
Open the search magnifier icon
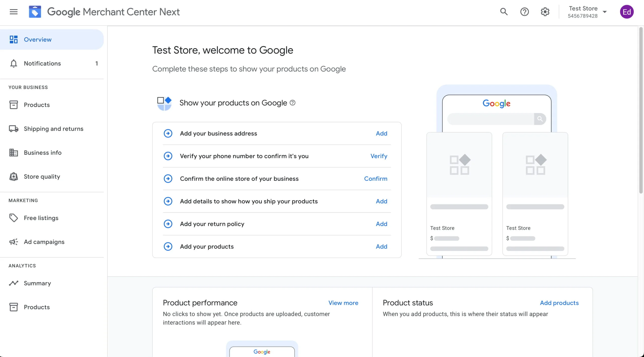coord(504,12)
